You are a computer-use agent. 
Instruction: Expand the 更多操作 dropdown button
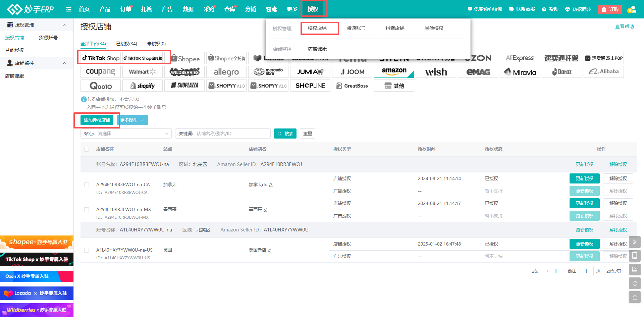[133, 120]
